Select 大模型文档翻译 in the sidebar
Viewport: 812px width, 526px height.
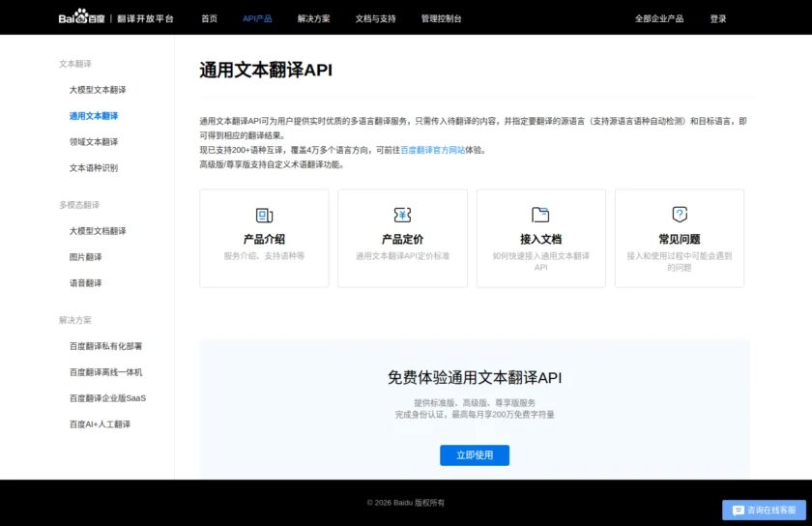pos(98,231)
